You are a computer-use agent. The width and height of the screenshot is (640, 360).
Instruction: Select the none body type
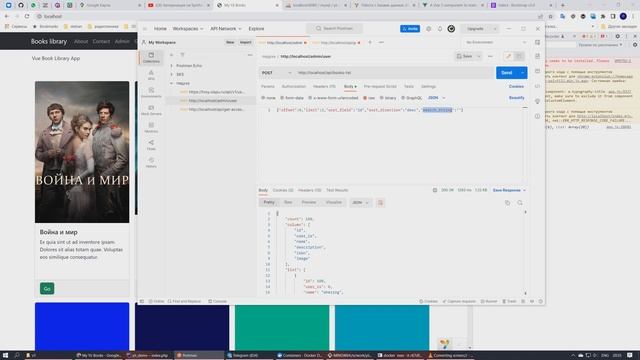tap(268, 98)
